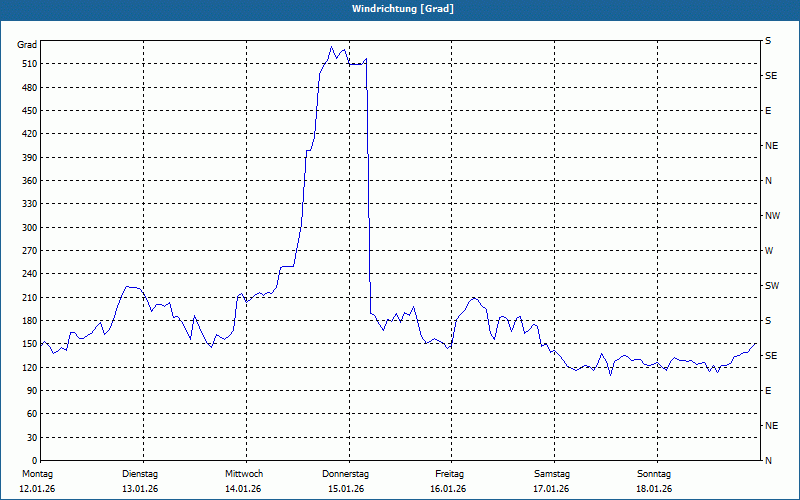Click the Grad unit label above the y-axis
This screenshot has width=800, height=500.
(27, 45)
